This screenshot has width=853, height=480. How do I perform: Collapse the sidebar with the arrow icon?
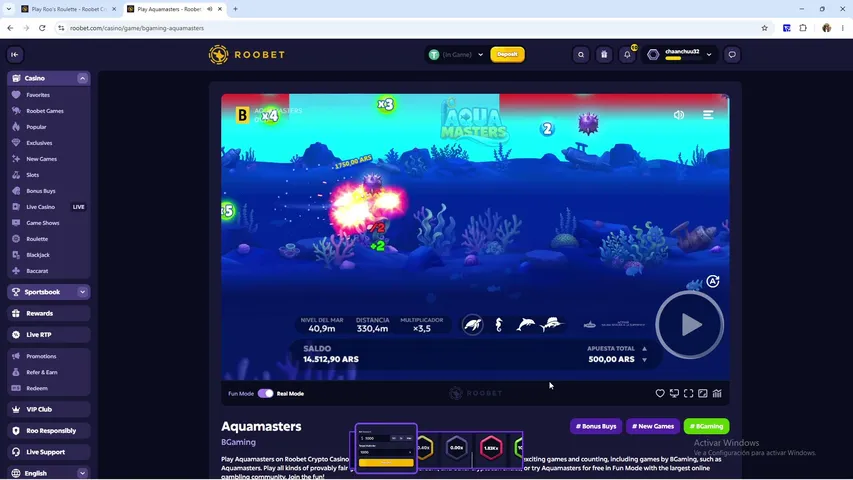pyautogui.click(x=15, y=54)
